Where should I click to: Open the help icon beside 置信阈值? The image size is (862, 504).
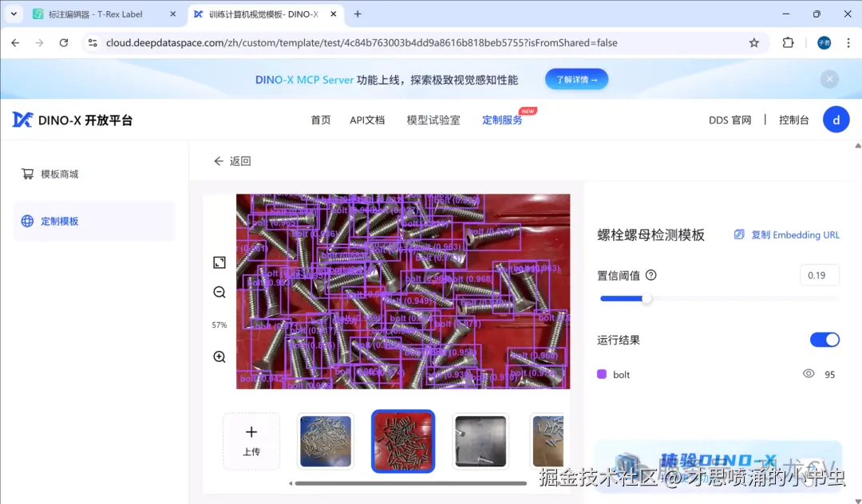click(650, 274)
